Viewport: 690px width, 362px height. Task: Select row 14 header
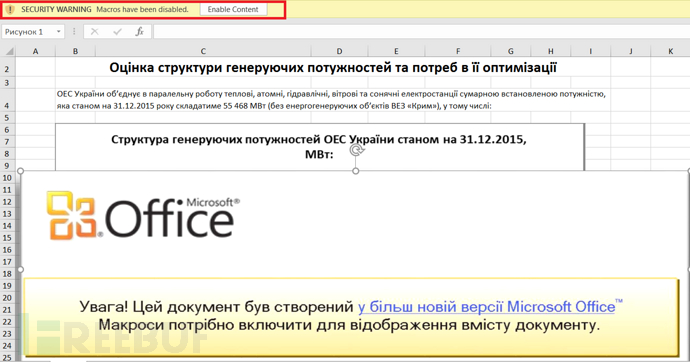(7, 226)
